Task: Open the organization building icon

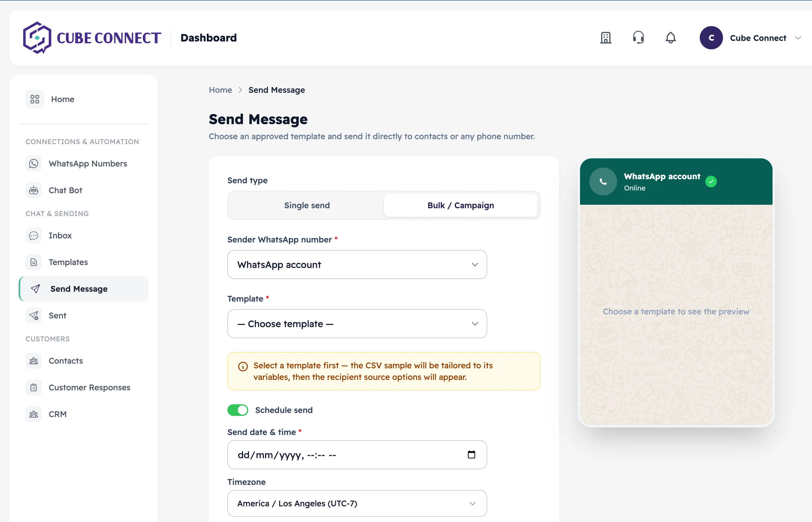Action: (x=606, y=38)
